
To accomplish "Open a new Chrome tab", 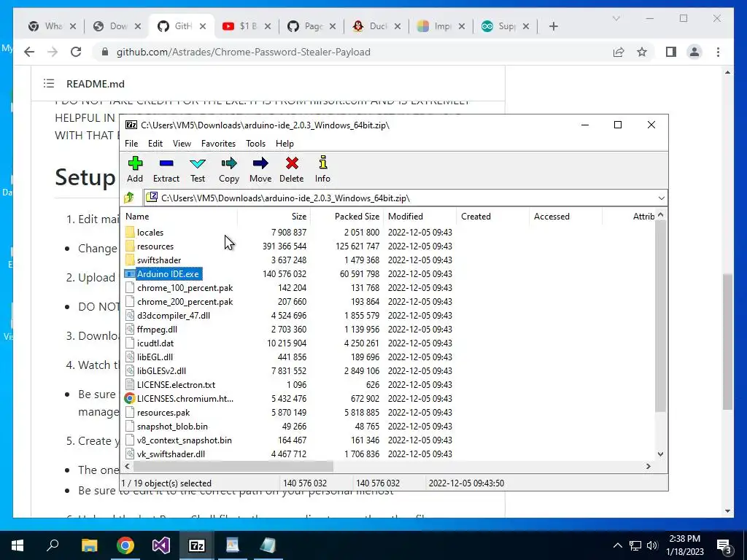I will [553, 26].
